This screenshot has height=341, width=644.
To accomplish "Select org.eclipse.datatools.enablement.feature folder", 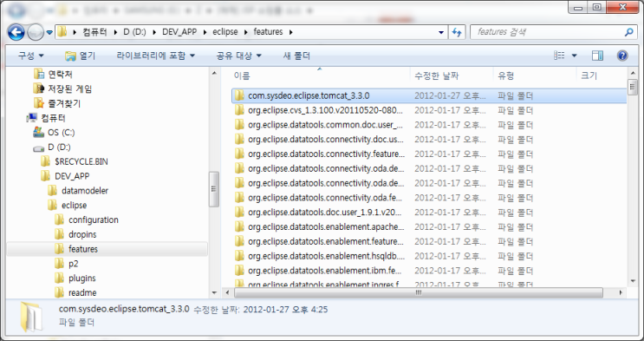I will (x=428, y=241).
